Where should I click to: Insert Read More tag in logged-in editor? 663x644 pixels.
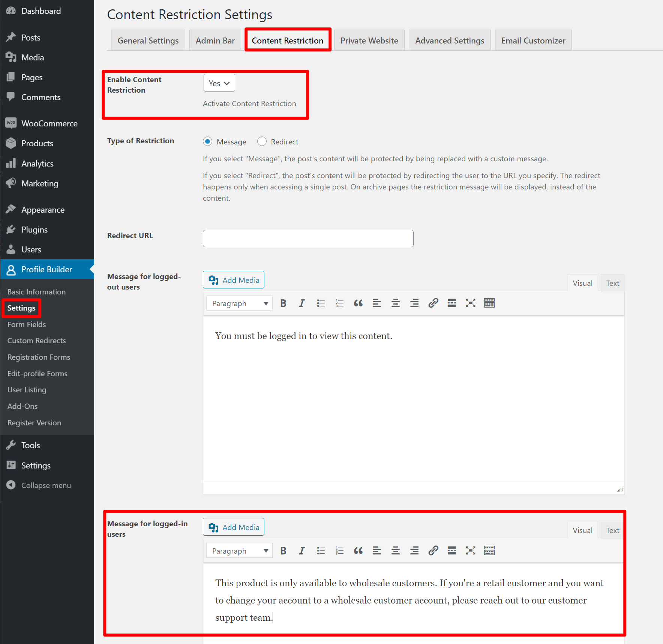pyautogui.click(x=452, y=551)
